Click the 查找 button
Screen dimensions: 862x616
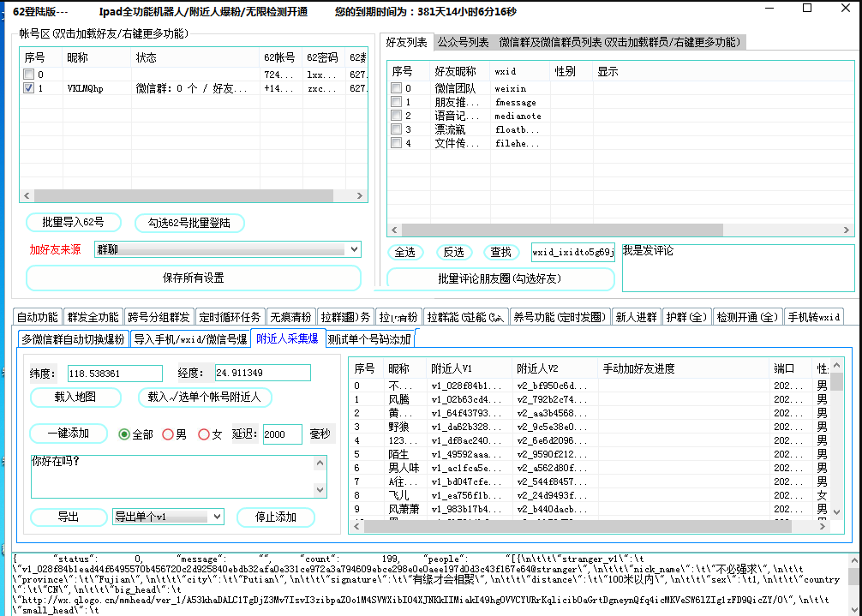(500, 252)
